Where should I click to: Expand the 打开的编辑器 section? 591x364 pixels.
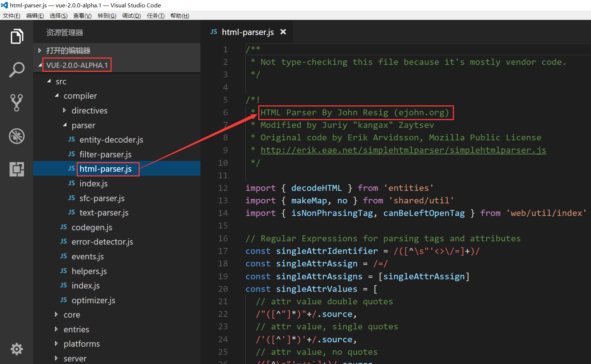pos(39,50)
